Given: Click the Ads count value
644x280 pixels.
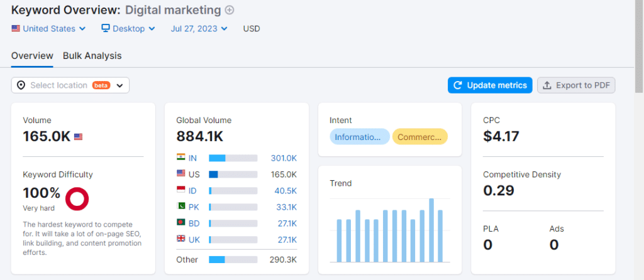Looking at the screenshot, I should point(555,245).
